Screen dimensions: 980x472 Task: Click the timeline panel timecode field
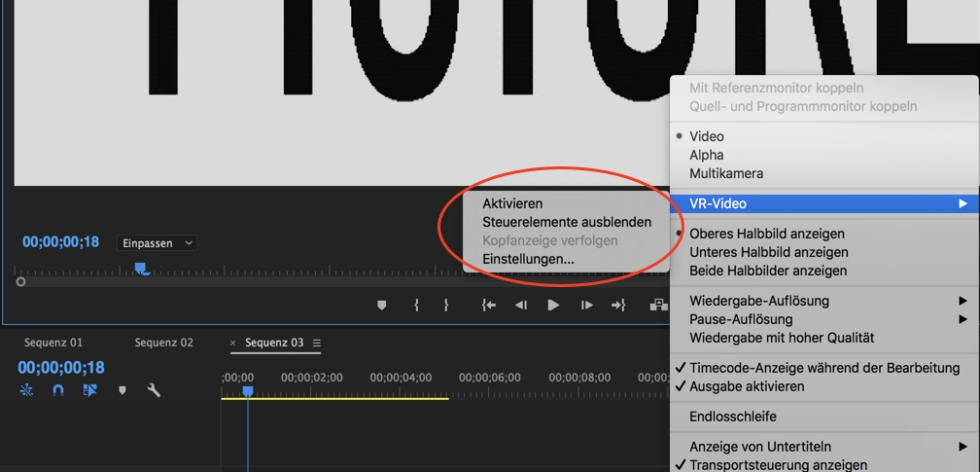[61, 368]
